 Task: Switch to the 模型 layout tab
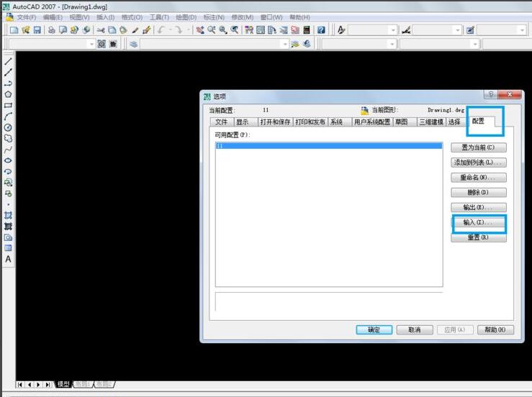click(64, 384)
